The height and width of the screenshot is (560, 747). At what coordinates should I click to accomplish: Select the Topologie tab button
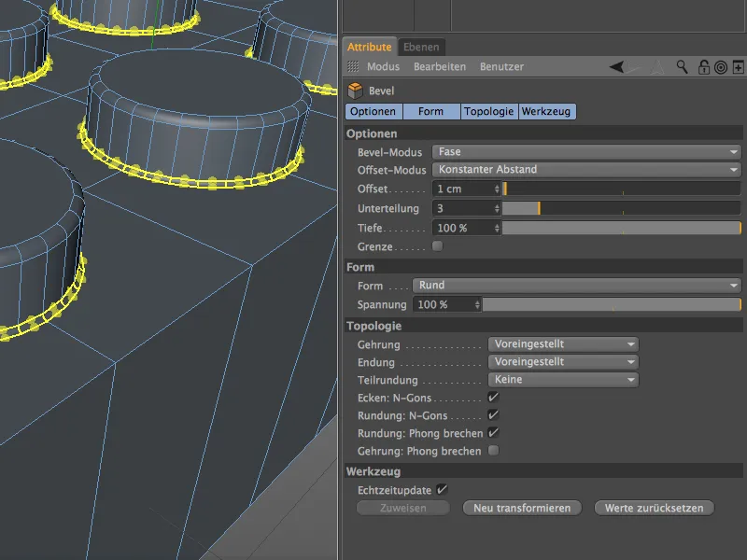[488, 111]
